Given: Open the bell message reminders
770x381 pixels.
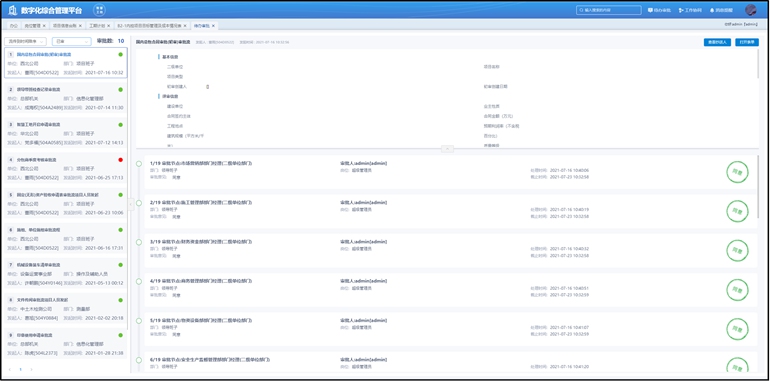Looking at the screenshot, I should pos(721,10).
